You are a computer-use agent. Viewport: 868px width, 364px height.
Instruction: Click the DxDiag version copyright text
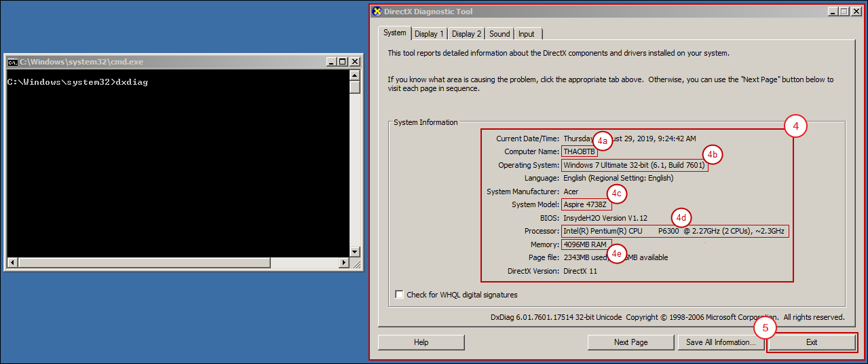[668, 317]
